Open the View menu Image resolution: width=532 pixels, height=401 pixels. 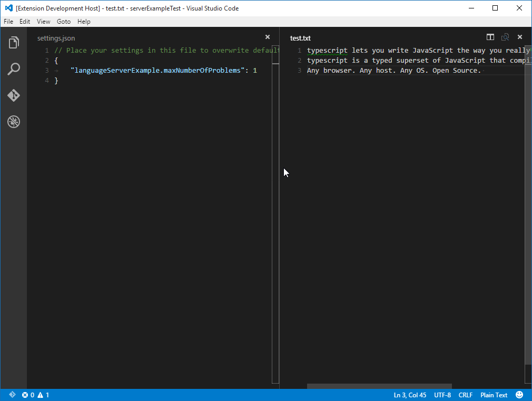(x=44, y=22)
